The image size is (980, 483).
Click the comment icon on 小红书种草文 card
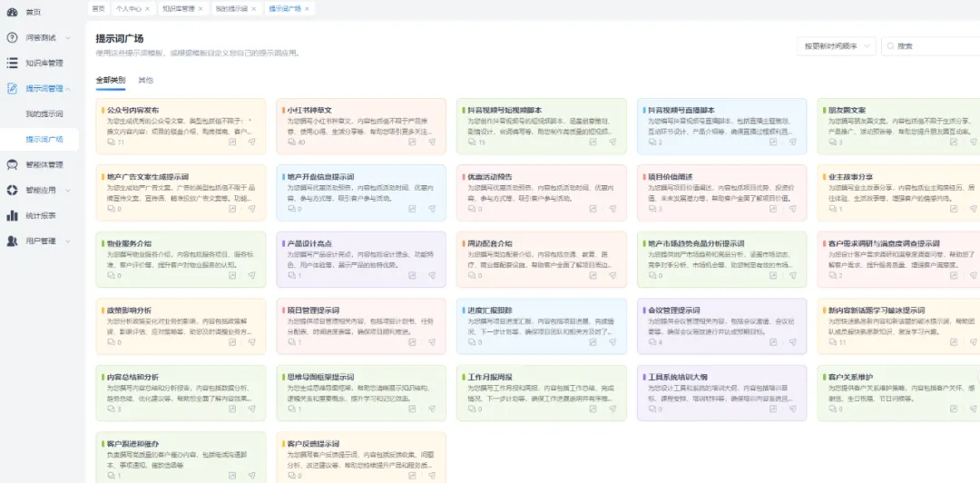click(292, 142)
